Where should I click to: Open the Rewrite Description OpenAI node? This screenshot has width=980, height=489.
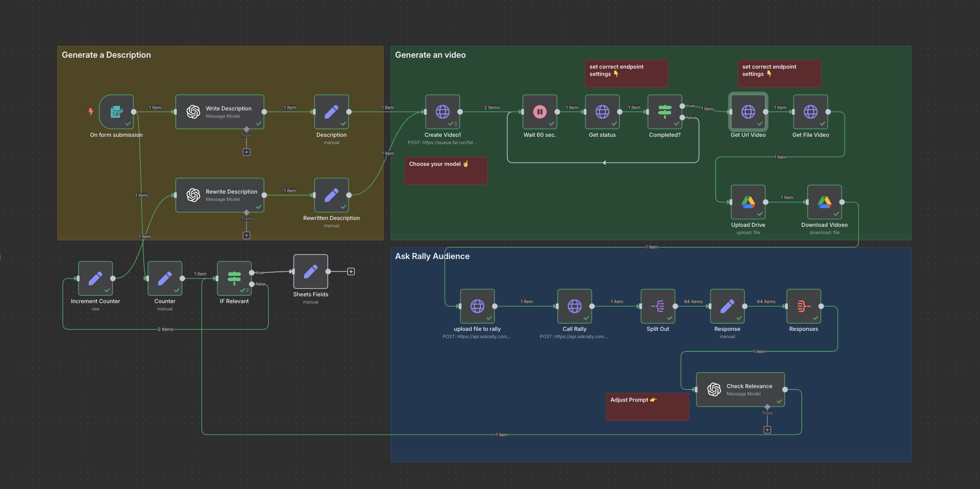click(220, 195)
